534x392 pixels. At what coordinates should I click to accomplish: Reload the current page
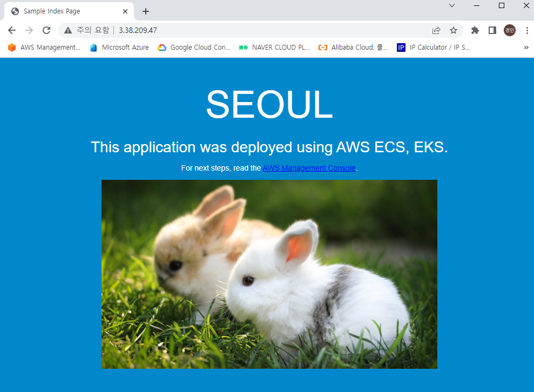[x=46, y=30]
